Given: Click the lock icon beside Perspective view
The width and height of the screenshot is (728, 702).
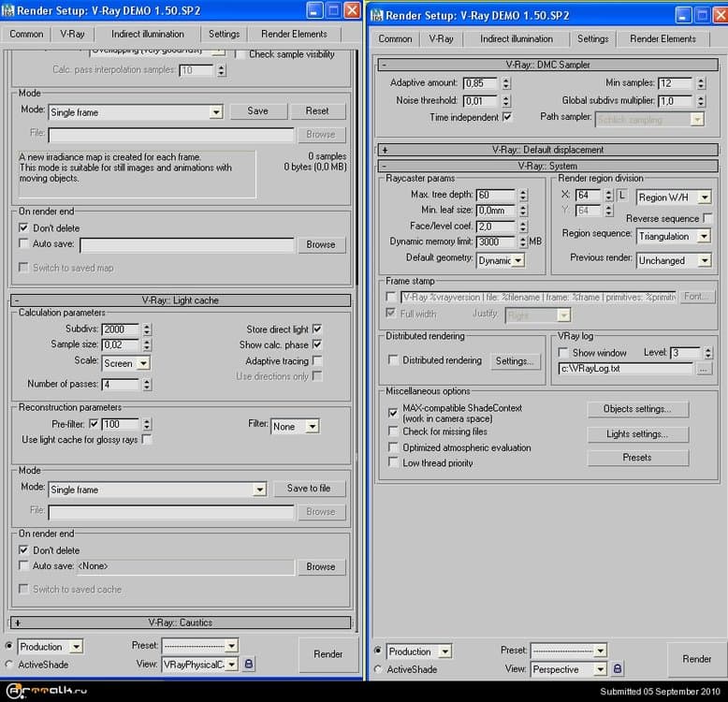Looking at the screenshot, I should 619,669.
